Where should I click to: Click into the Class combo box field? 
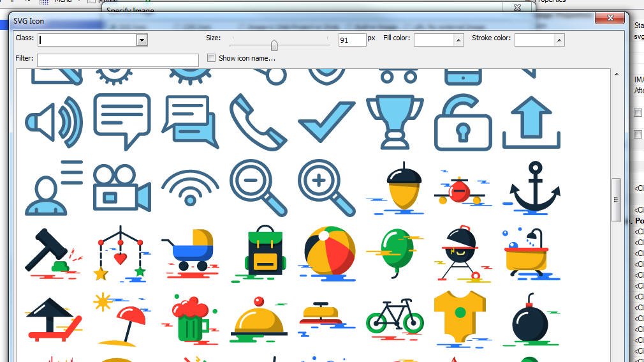coord(88,40)
